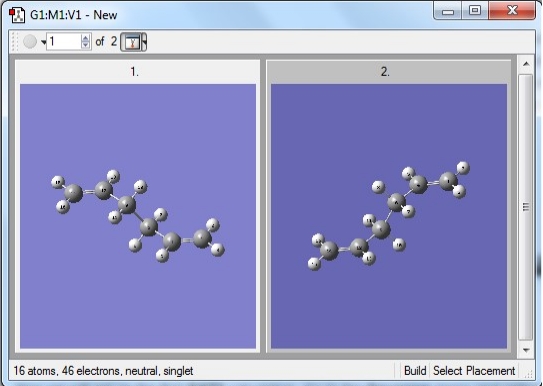Open dropdown arrow beside the gray circle
The width and height of the screenshot is (543, 386).
tap(43, 42)
